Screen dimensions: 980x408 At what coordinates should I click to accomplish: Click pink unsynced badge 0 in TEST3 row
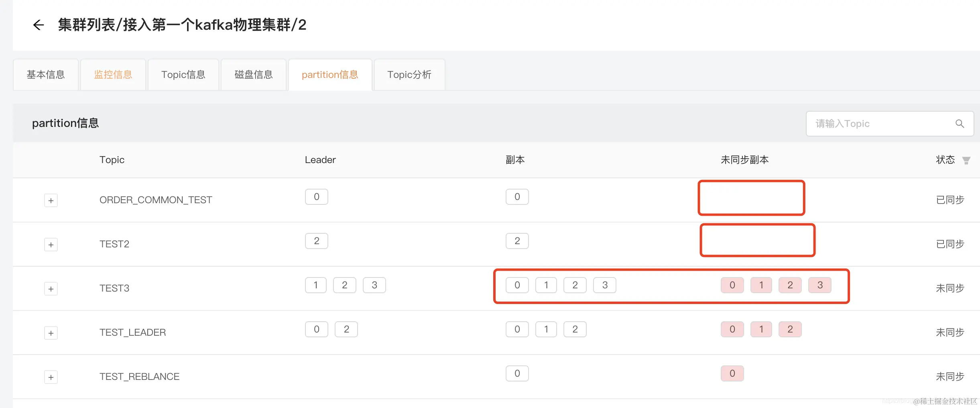[x=732, y=285]
